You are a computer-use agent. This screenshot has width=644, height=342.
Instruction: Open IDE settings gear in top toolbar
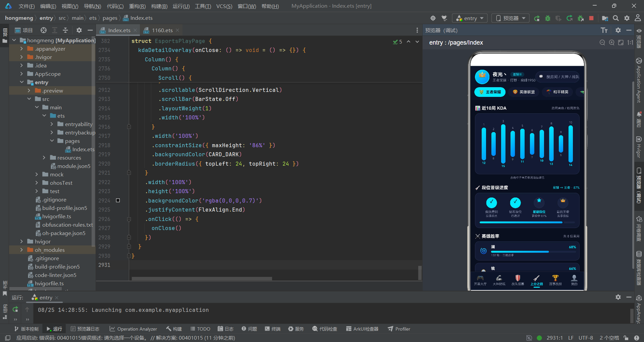[627, 18]
